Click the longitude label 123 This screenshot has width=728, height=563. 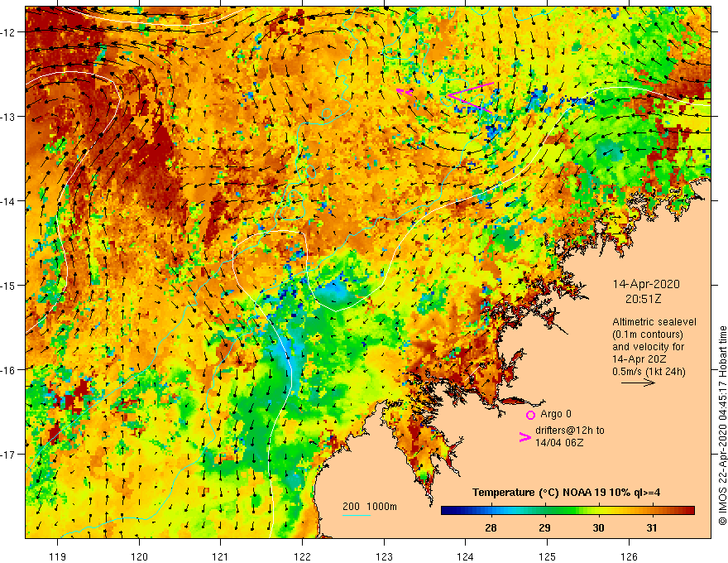tap(384, 556)
